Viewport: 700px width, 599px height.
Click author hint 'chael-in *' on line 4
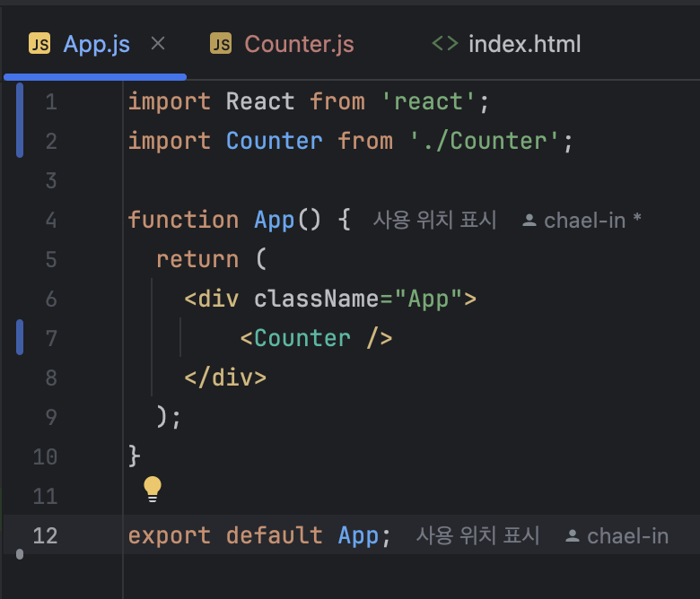592,221
